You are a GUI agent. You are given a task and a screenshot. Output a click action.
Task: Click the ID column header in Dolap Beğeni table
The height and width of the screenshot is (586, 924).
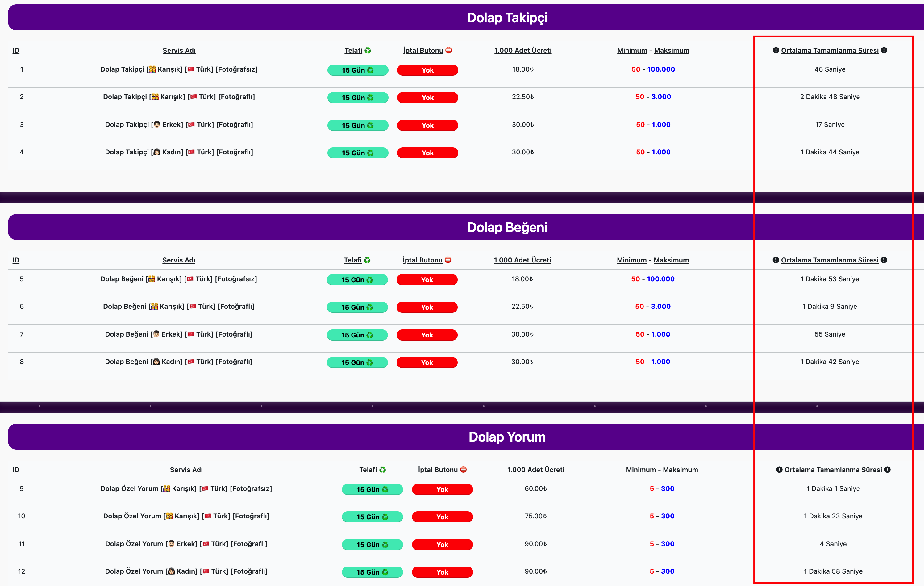tap(16, 260)
